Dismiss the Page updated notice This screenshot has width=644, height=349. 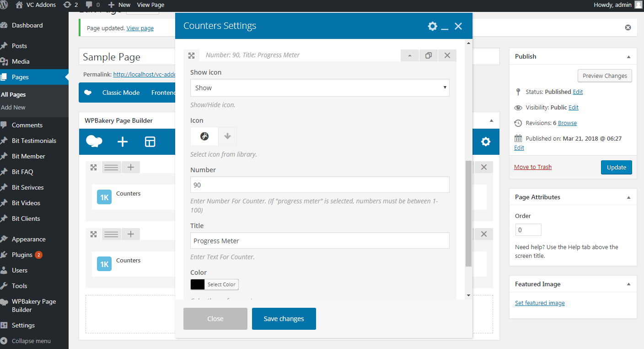click(628, 27)
